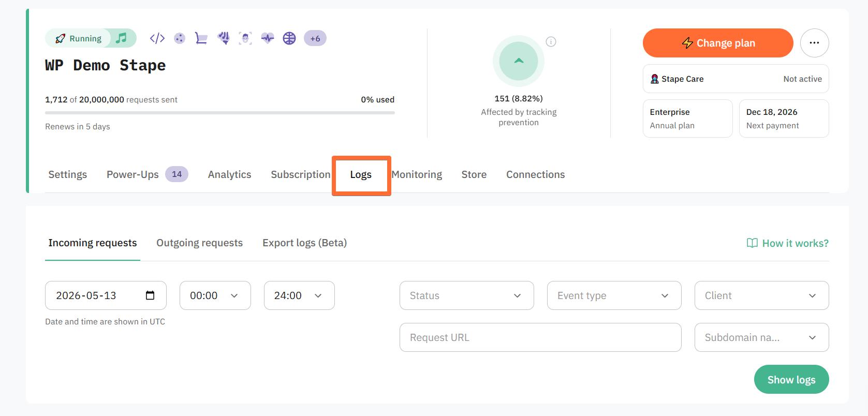Expand the Status filter dropdown

coord(467,295)
